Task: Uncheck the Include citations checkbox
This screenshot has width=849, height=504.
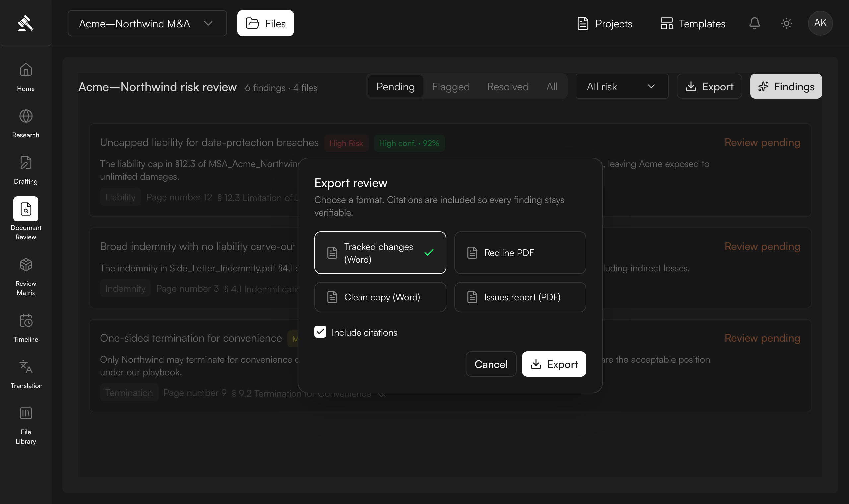Action: (x=320, y=332)
